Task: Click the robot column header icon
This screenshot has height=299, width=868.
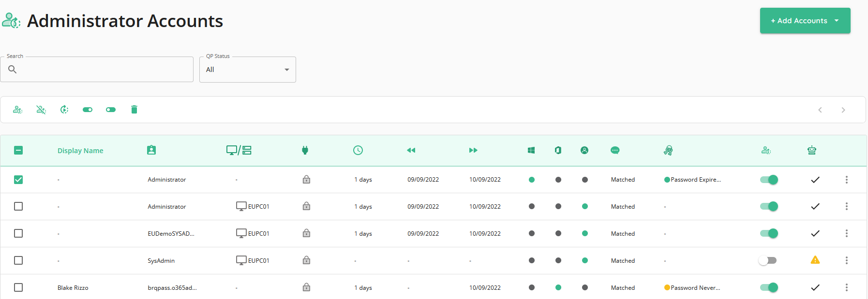Action: pyautogui.click(x=812, y=150)
